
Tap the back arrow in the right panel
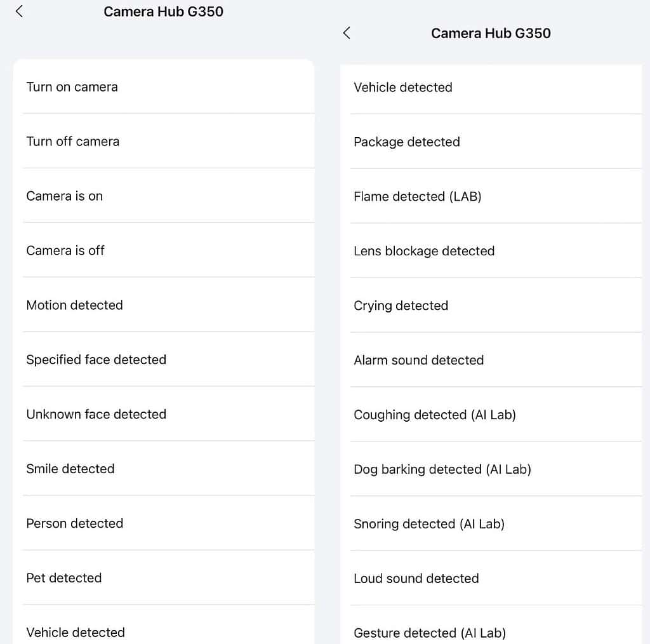pos(347,33)
